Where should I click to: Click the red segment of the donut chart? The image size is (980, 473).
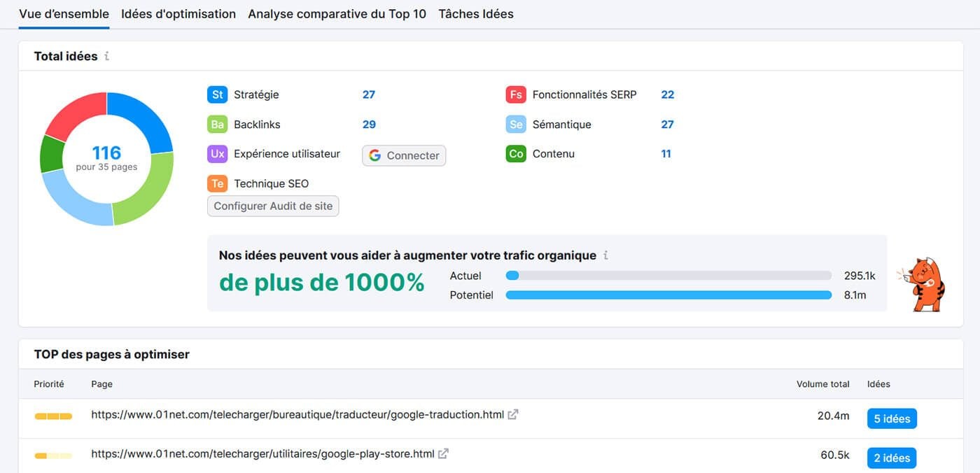click(x=76, y=115)
